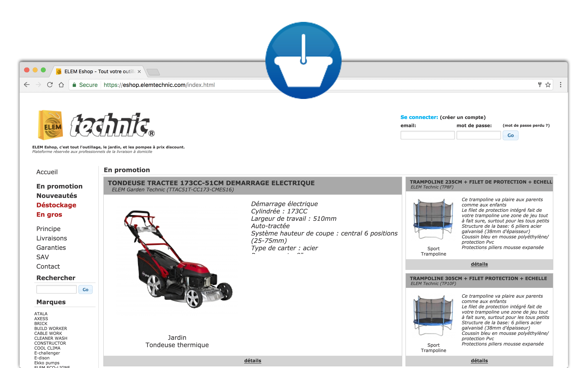Open SAV page link
The width and height of the screenshot is (588, 368).
point(42,257)
